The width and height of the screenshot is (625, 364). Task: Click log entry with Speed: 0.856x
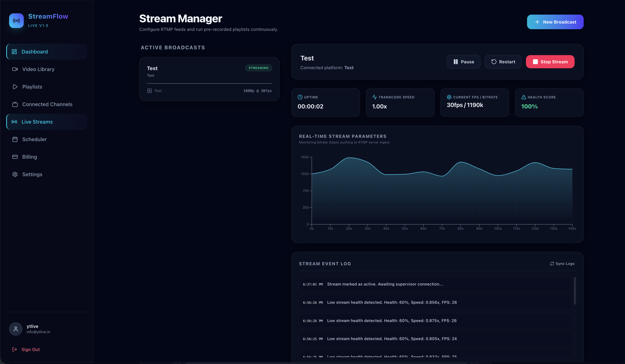point(435,302)
